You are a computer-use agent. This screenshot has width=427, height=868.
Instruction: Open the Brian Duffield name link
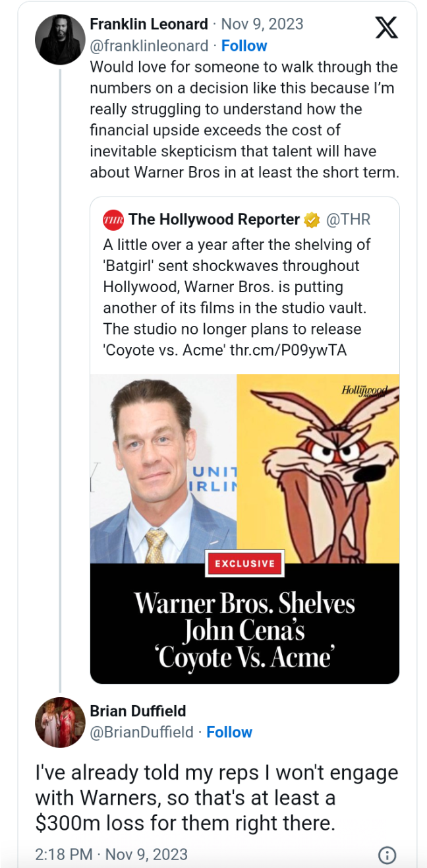(138, 711)
